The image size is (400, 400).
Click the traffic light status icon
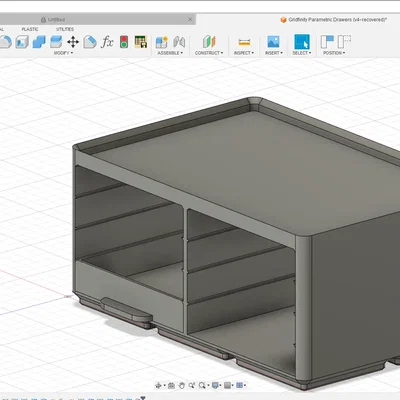[x=124, y=42]
